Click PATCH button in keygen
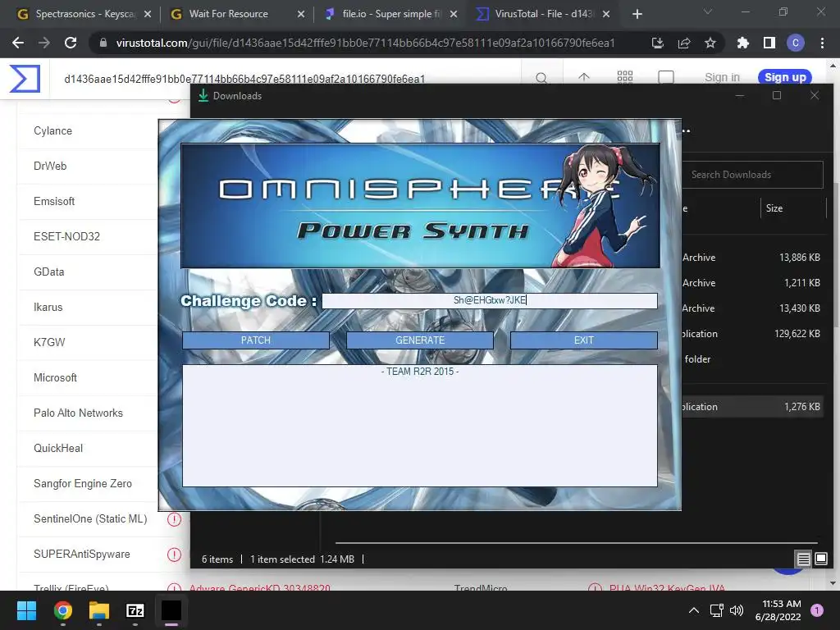This screenshot has width=840, height=630. coord(256,340)
